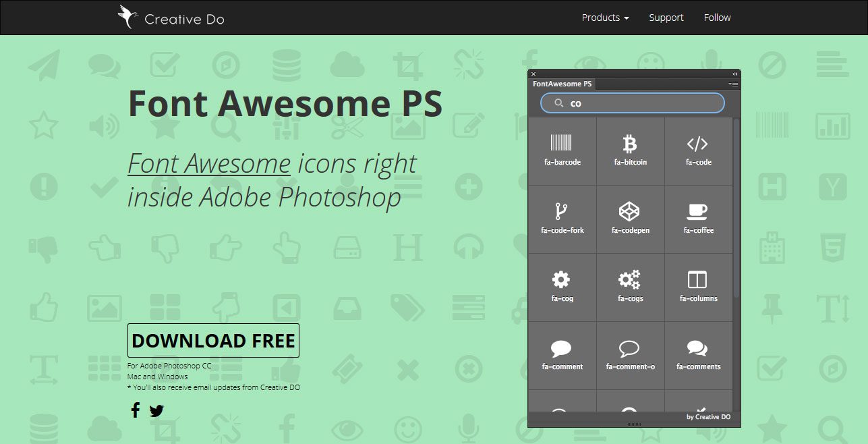This screenshot has width=868, height=444.
Task: Open the Products dropdown menu
Action: click(604, 18)
